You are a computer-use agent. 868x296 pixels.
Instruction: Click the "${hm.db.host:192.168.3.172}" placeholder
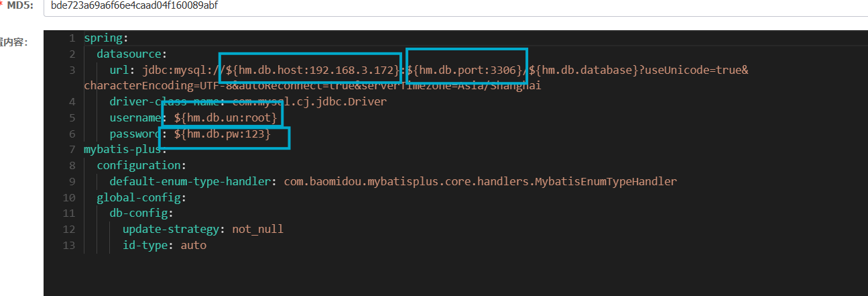314,70
